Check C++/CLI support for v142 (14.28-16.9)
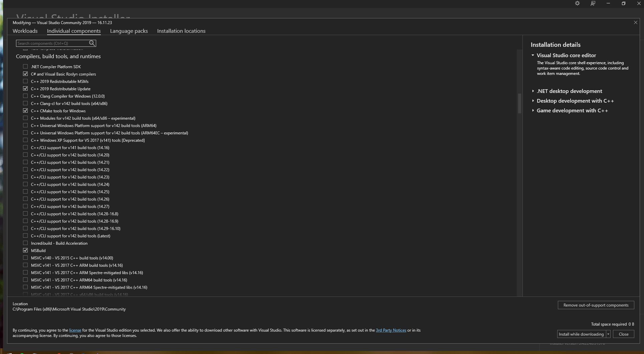Image resolution: width=644 pixels, height=354 pixels. tap(25, 221)
